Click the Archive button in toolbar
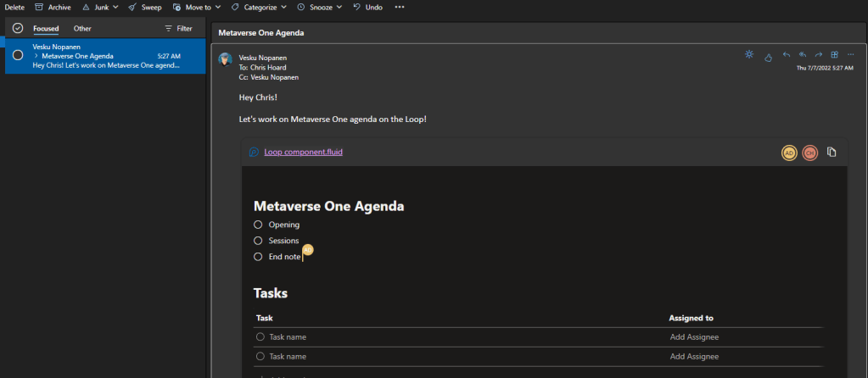The image size is (868, 378). tap(53, 7)
